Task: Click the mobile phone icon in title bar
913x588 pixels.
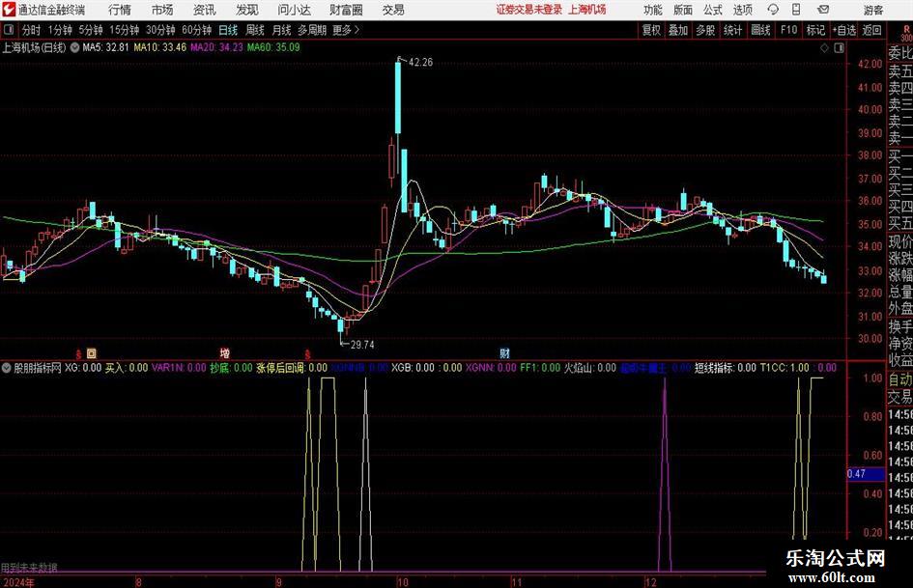Action: pos(796,10)
